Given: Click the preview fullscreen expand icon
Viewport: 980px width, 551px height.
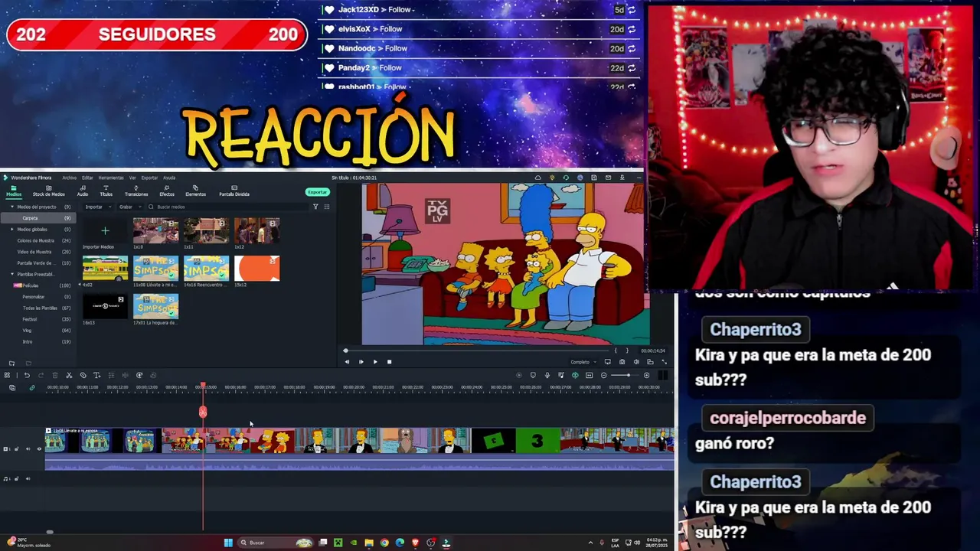Looking at the screenshot, I should point(664,362).
